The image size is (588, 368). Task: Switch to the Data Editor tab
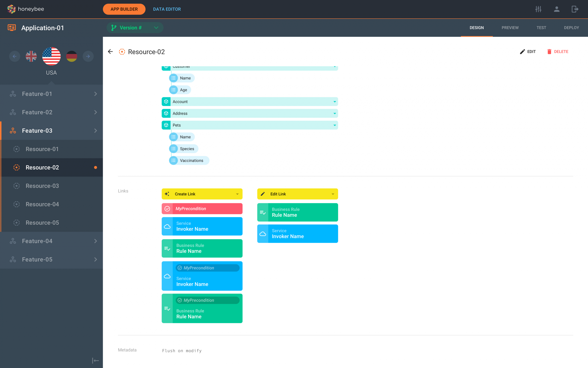167,9
